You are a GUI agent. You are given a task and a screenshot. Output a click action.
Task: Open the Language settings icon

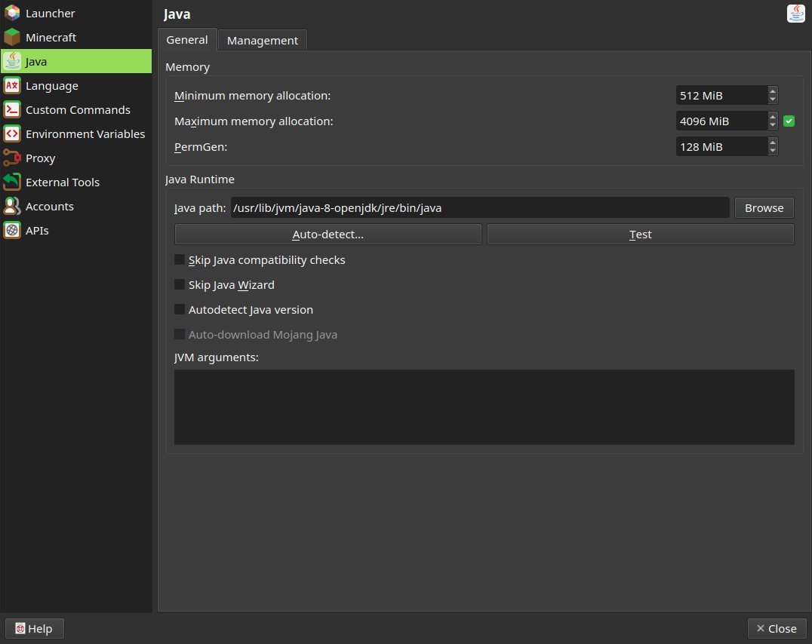[x=12, y=85]
